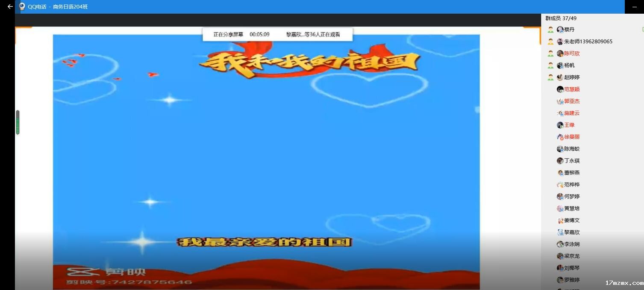This screenshot has width=644, height=290.
Task: Click the person status icon beside 赵婷婷
Action: tap(550, 77)
